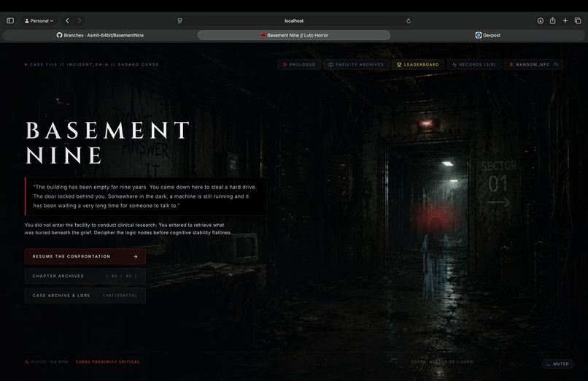The width and height of the screenshot is (588, 381).
Task: Show the Safari downloads icon
Action: [541, 20]
